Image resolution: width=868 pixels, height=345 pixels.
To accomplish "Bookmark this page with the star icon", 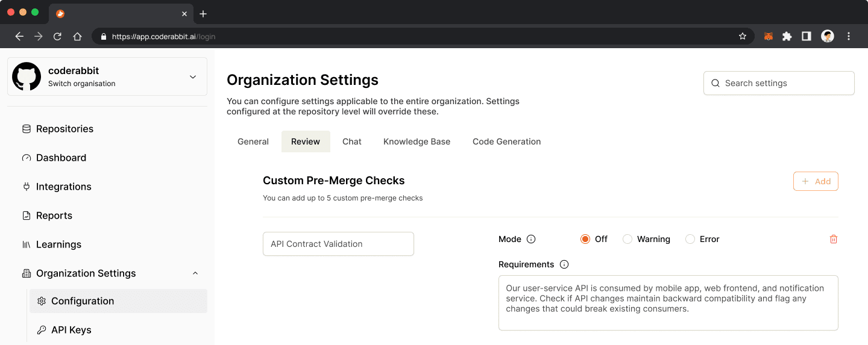I will click(743, 36).
